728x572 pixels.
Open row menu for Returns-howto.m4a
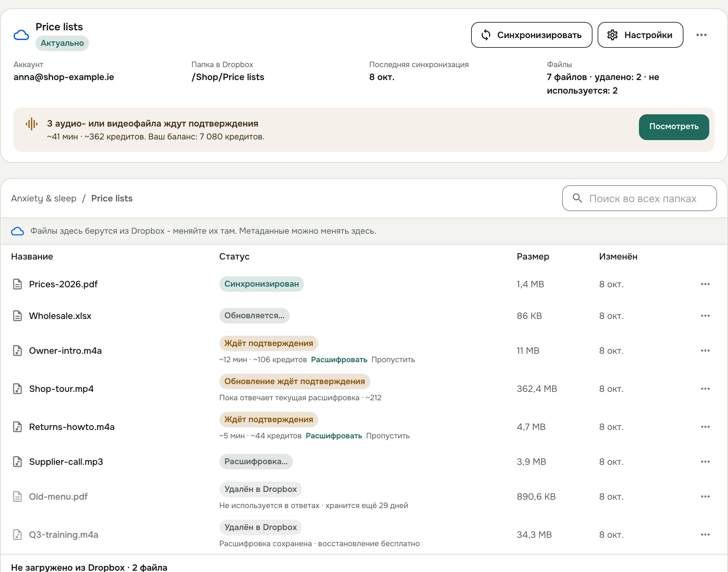point(705,427)
